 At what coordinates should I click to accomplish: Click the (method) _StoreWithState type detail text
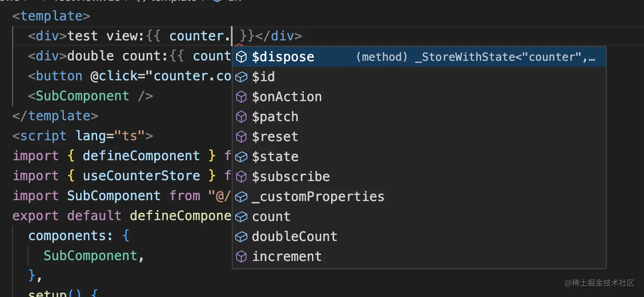[475, 57]
